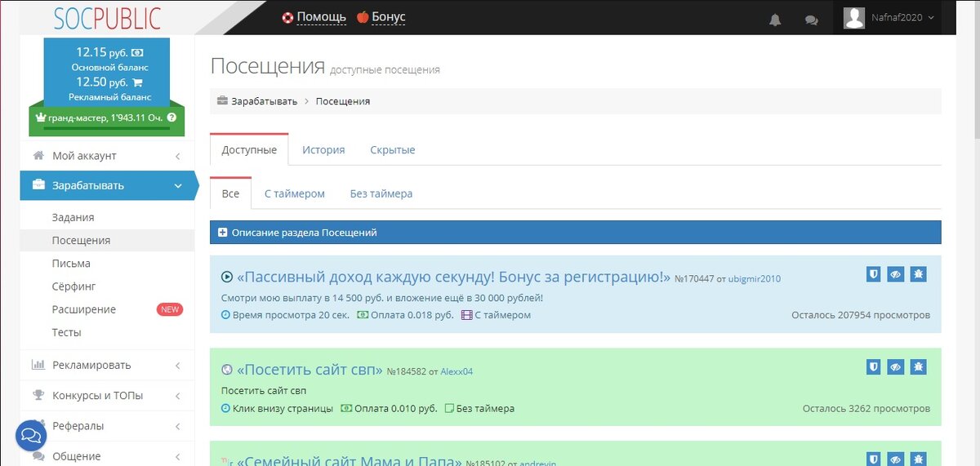The height and width of the screenshot is (466, 980).
Task: Click the Осталось 3262 просмотров text
Action: pyautogui.click(x=866, y=408)
